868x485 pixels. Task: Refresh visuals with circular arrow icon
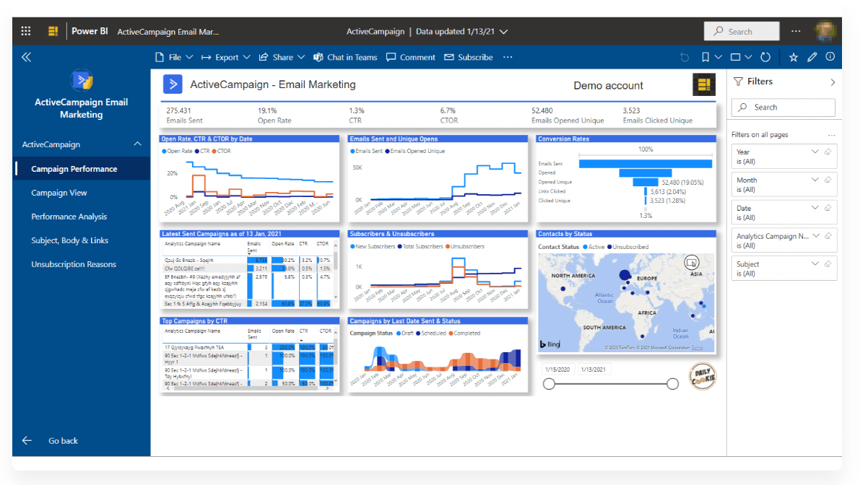point(765,57)
